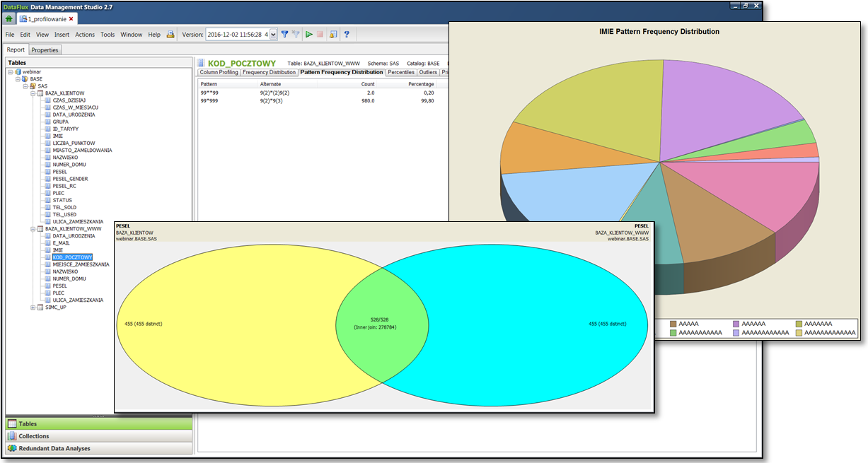Click the red stop icon in toolbar
Image resolution: width=868 pixels, height=463 pixels.
click(320, 34)
